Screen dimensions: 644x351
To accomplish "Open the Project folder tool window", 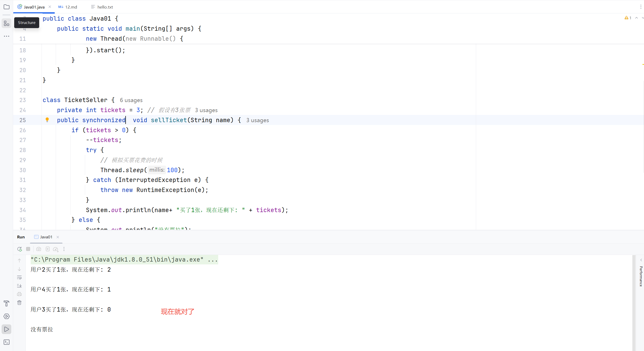I will click(7, 7).
